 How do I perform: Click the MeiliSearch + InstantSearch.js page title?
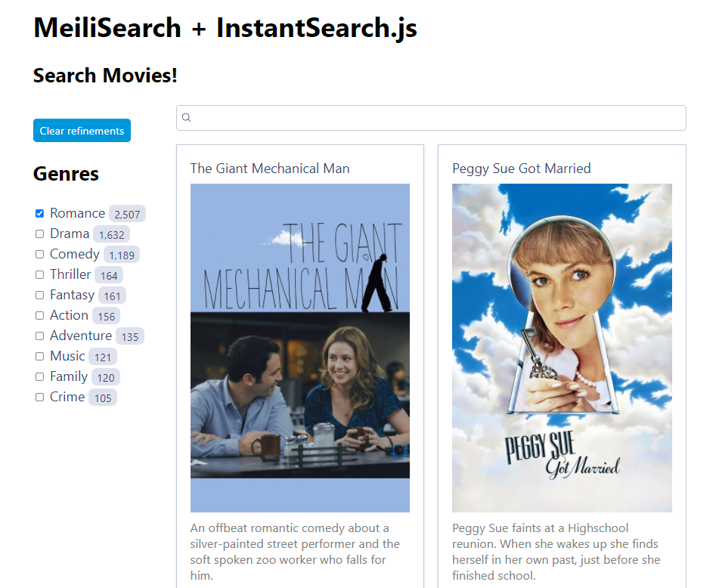click(x=225, y=28)
